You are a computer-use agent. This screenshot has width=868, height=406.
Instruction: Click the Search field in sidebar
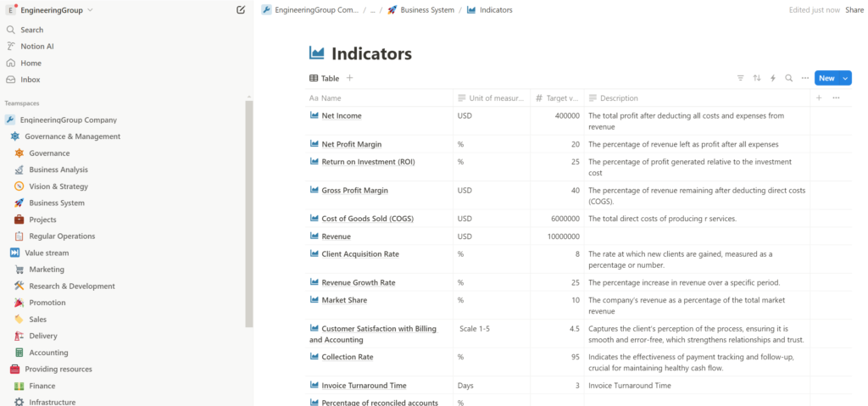(32, 30)
